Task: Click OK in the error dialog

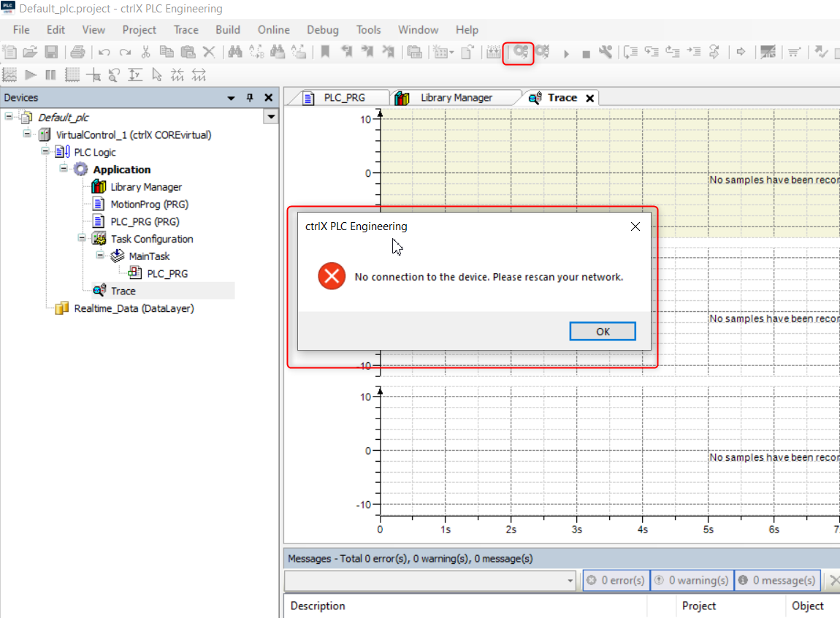Action: (x=602, y=332)
